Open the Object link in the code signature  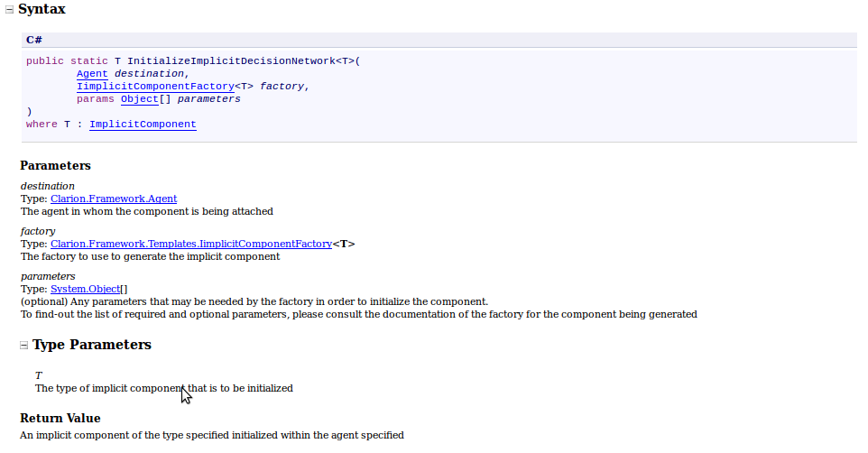coord(139,99)
